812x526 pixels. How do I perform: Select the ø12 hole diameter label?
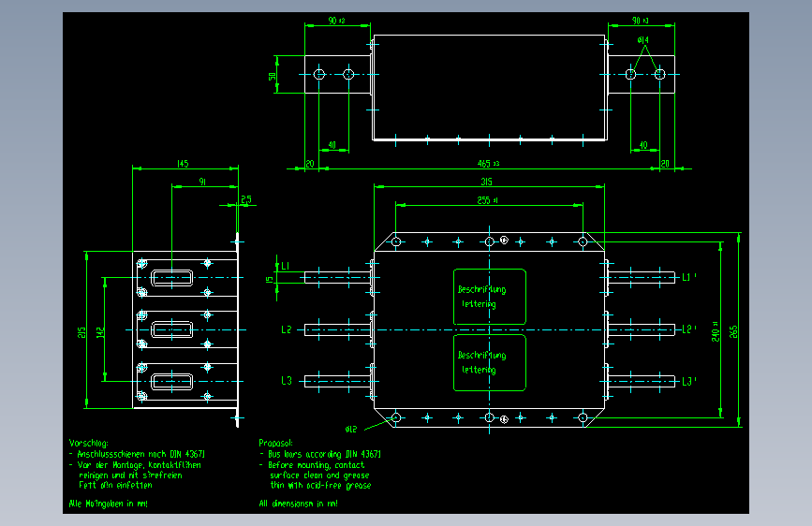[351, 430]
